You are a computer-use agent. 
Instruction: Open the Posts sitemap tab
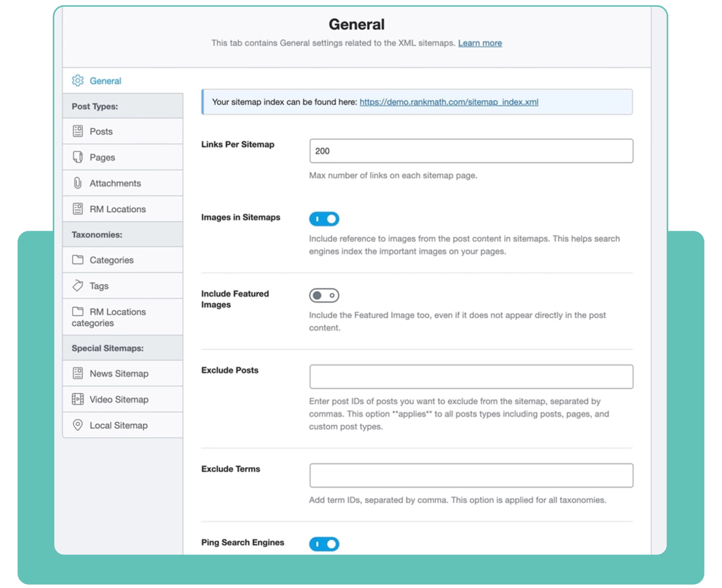click(x=123, y=131)
